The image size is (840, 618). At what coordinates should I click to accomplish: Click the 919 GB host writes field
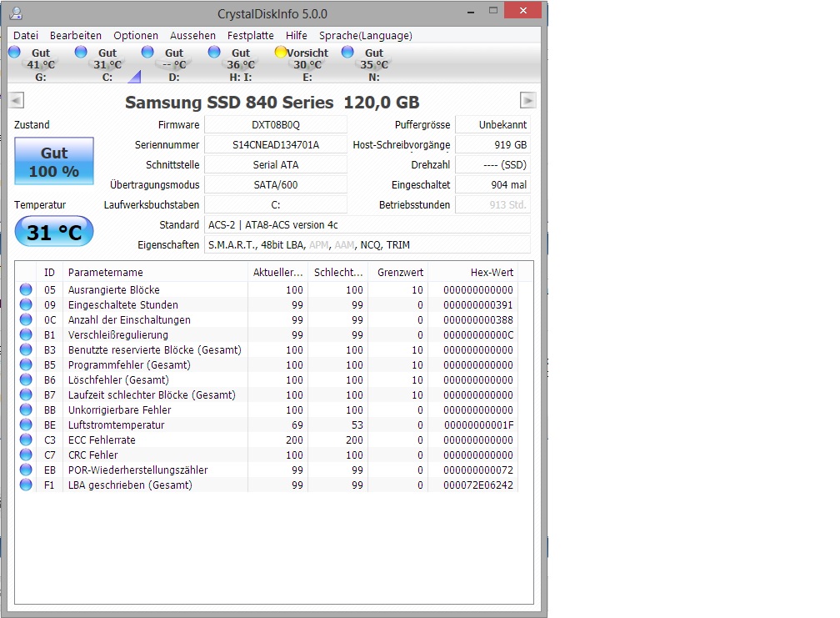click(492, 145)
